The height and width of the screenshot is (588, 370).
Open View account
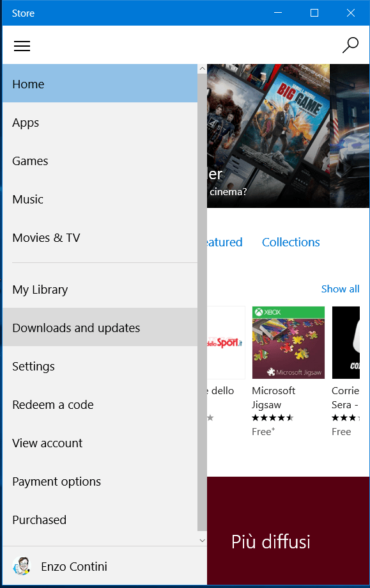click(100, 443)
